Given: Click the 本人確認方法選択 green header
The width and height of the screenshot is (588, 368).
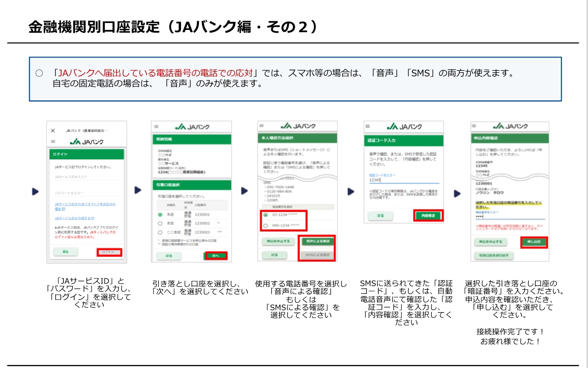Looking at the screenshot, I should (x=298, y=138).
